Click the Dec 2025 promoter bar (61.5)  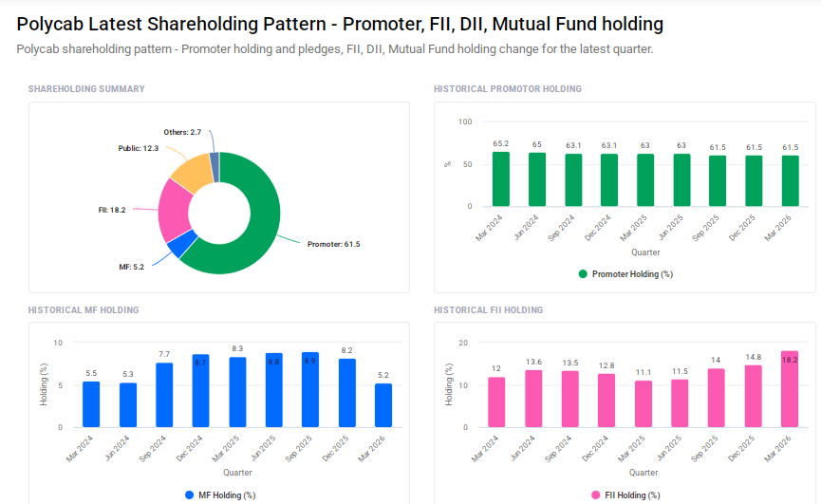[754, 180]
